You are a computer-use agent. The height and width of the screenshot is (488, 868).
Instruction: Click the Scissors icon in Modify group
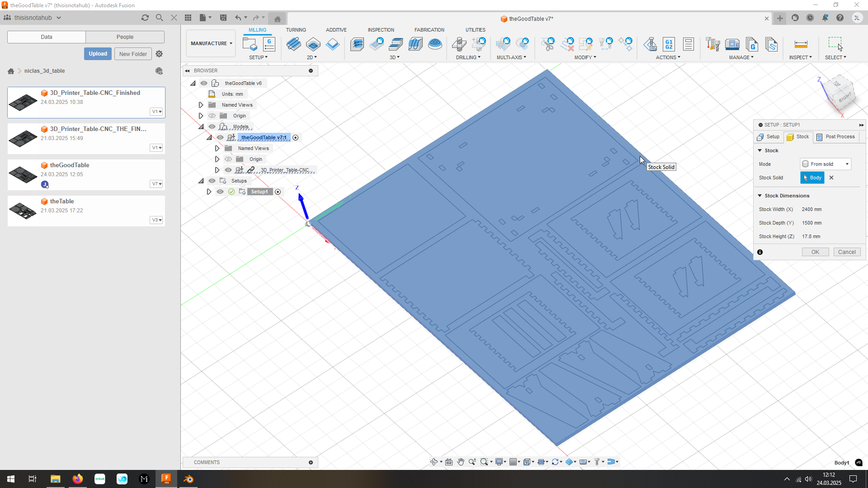pyautogui.click(x=548, y=44)
